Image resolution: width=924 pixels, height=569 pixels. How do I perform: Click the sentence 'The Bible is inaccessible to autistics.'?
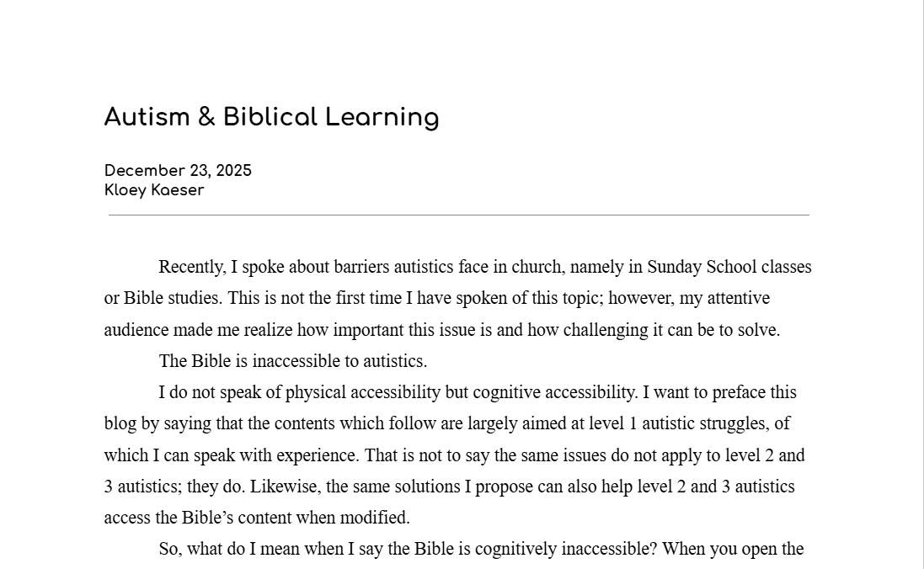[x=293, y=361]
